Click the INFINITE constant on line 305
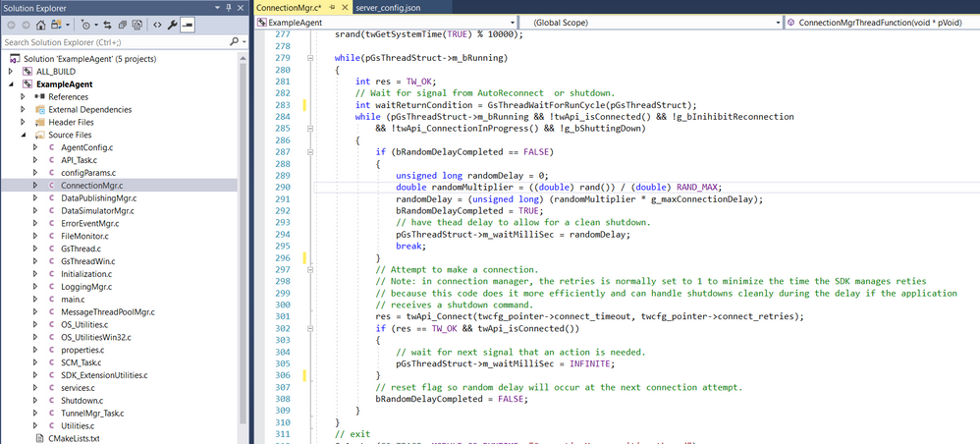This screenshot has height=444, width=980. (592, 363)
